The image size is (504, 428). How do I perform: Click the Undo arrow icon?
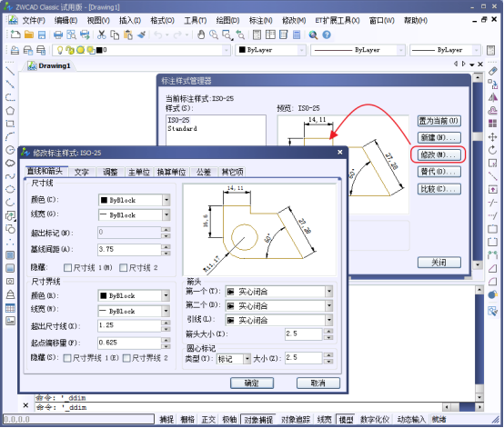(x=158, y=35)
